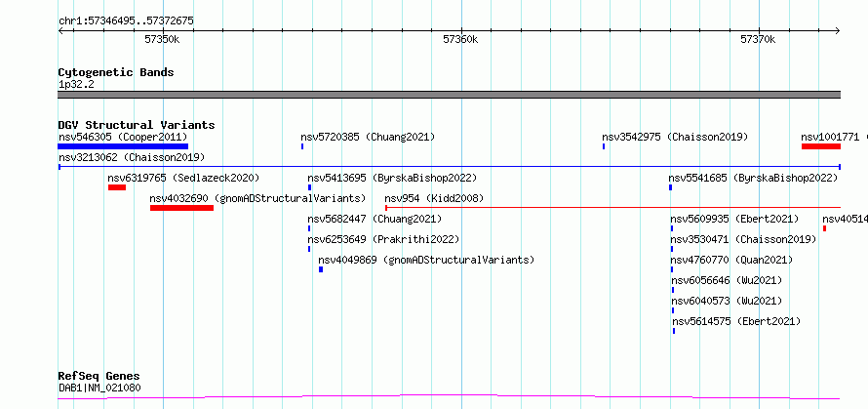The image size is (868, 409).
Task: Click the nsv546305 (Cooper2011) variant label
Action: point(123,137)
